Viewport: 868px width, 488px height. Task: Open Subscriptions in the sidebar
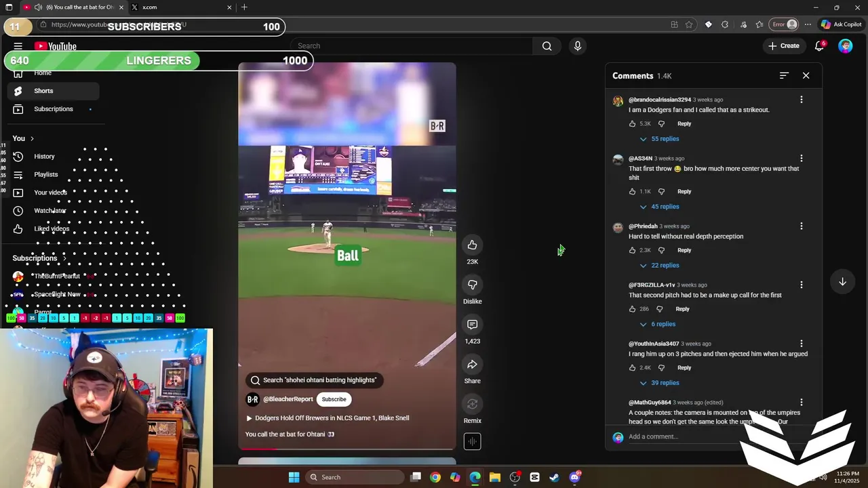pos(53,109)
